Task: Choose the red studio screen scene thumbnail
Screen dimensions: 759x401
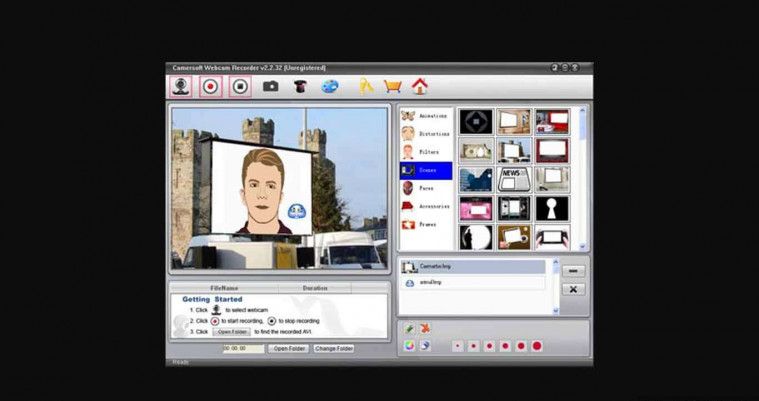Action: click(x=552, y=122)
